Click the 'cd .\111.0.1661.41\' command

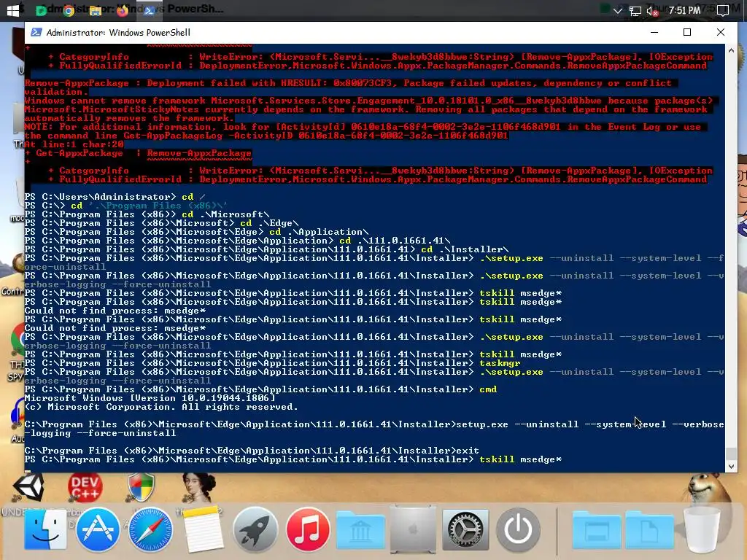[395, 241]
